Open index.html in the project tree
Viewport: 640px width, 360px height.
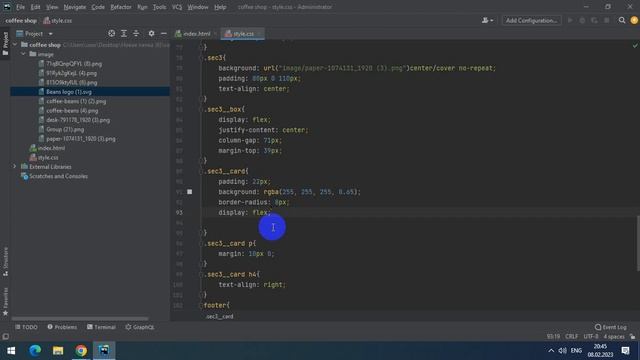click(x=51, y=148)
